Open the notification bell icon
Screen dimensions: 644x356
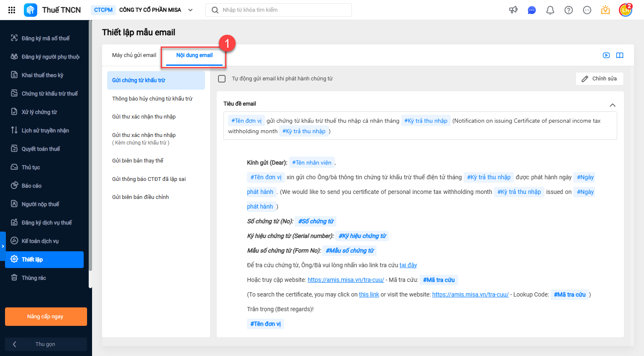click(550, 10)
